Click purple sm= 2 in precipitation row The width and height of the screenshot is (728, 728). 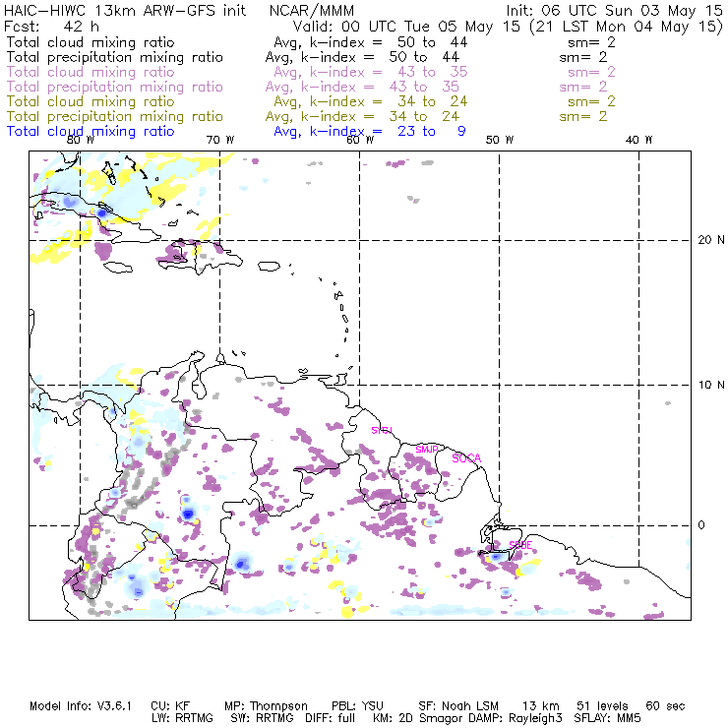[583, 87]
